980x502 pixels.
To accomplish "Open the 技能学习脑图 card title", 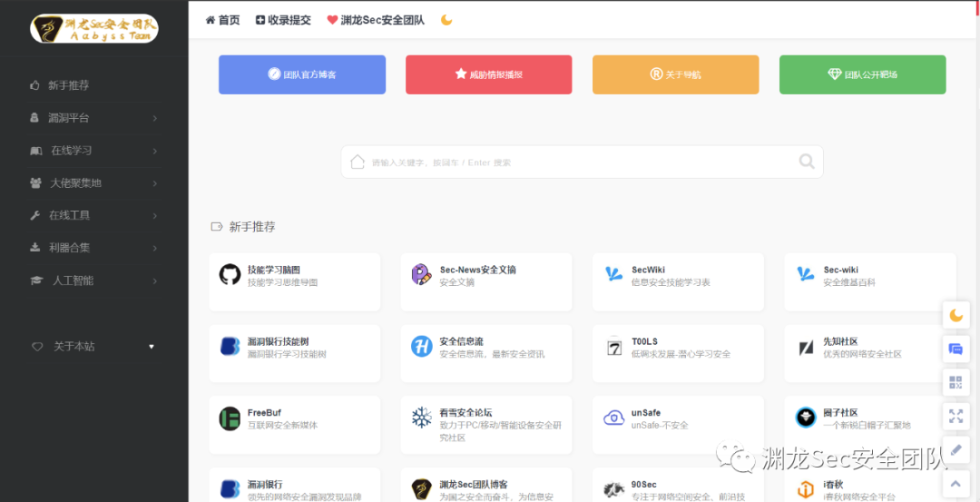I will (x=274, y=271).
